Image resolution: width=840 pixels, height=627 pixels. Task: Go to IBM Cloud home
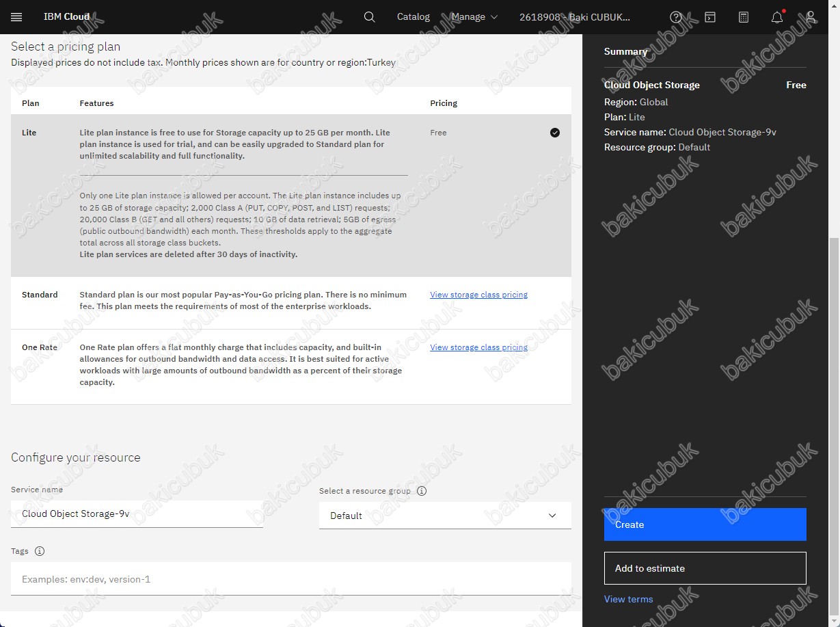click(x=67, y=17)
